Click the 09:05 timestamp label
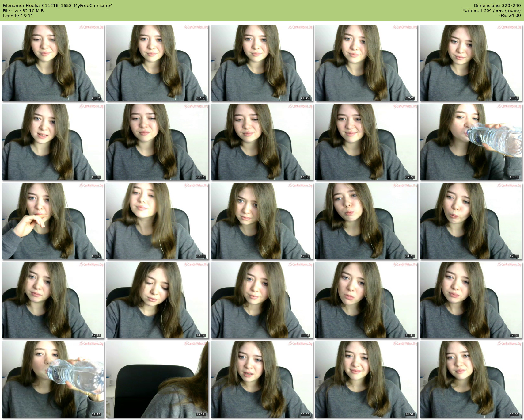The width and height of the screenshot is (524, 420). (x=514, y=256)
